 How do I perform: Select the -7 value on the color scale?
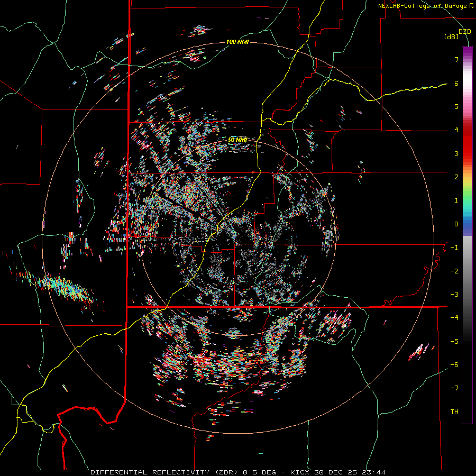(x=454, y=388)
